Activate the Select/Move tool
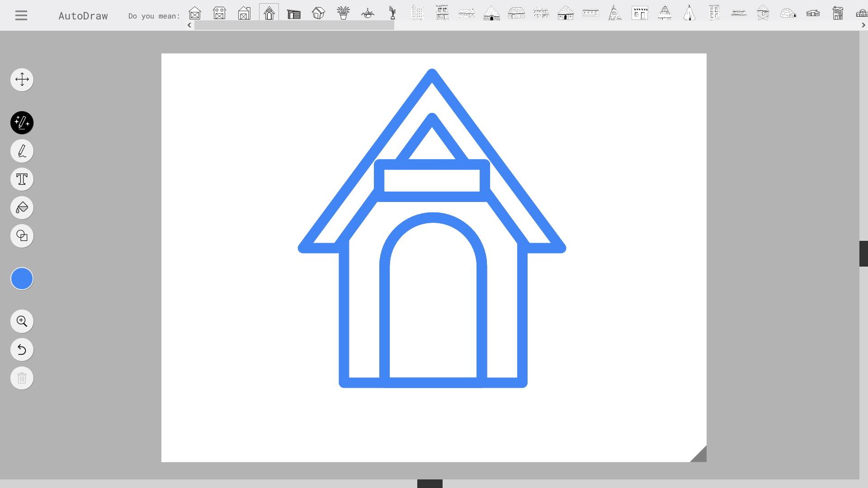The image size is (868, 488). click(22, 80)
